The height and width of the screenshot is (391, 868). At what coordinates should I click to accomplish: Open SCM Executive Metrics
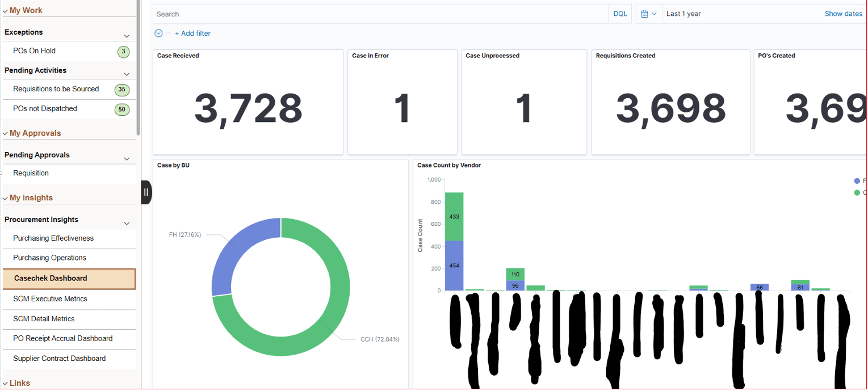(x=50, y=299)
